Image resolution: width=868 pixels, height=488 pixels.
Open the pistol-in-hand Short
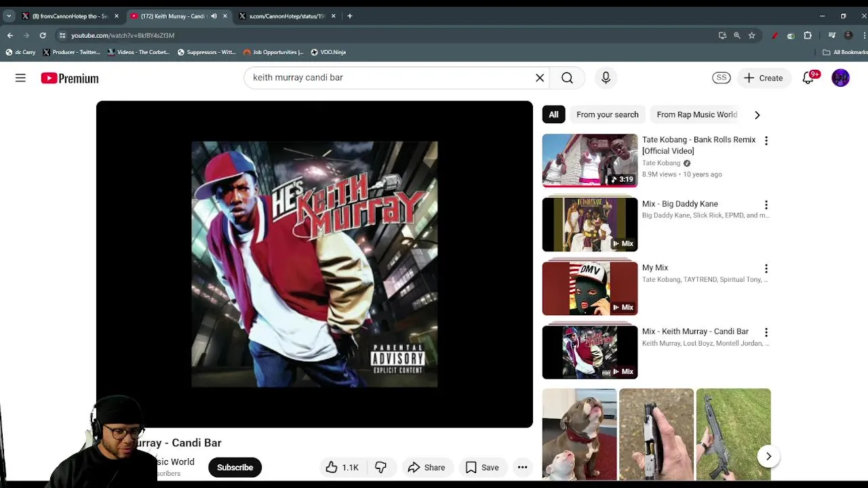point(656,434)
